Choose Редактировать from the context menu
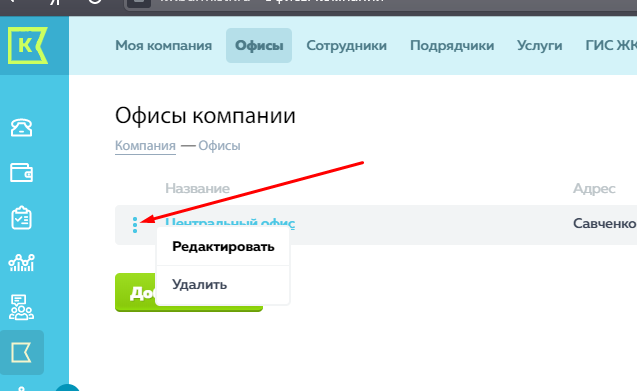The image size is (637, 391). [223, 247]
